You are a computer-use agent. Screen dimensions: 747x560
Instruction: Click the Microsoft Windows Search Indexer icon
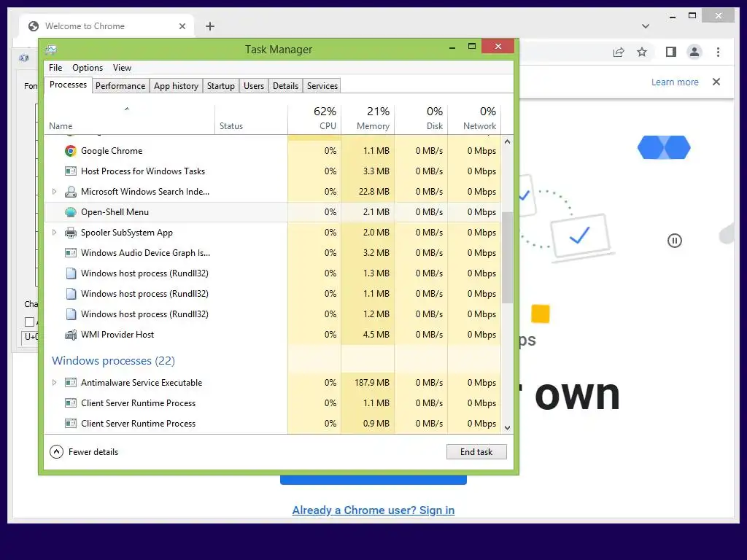pyautogui.click(x=71, y=192)
